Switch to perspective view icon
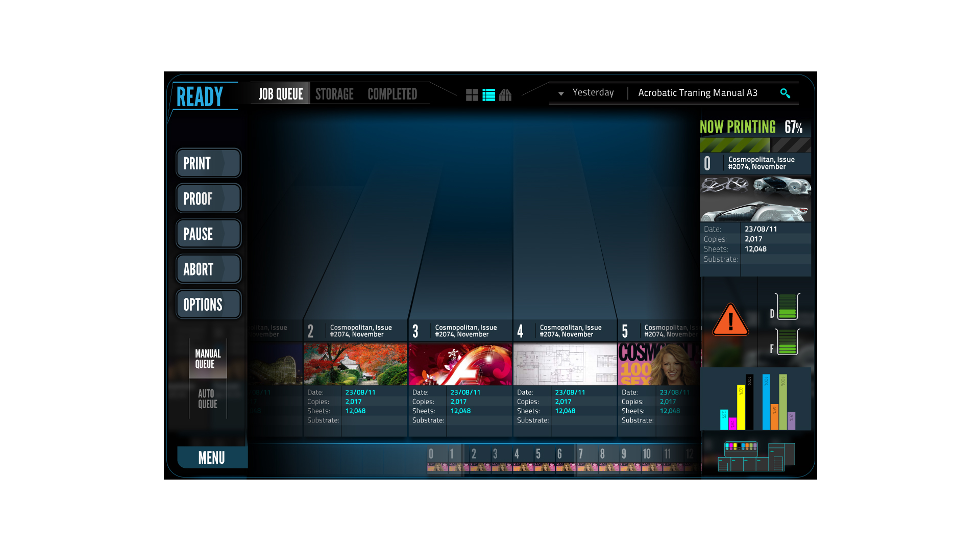Viewport: 980px width, 551px height. 505,95
